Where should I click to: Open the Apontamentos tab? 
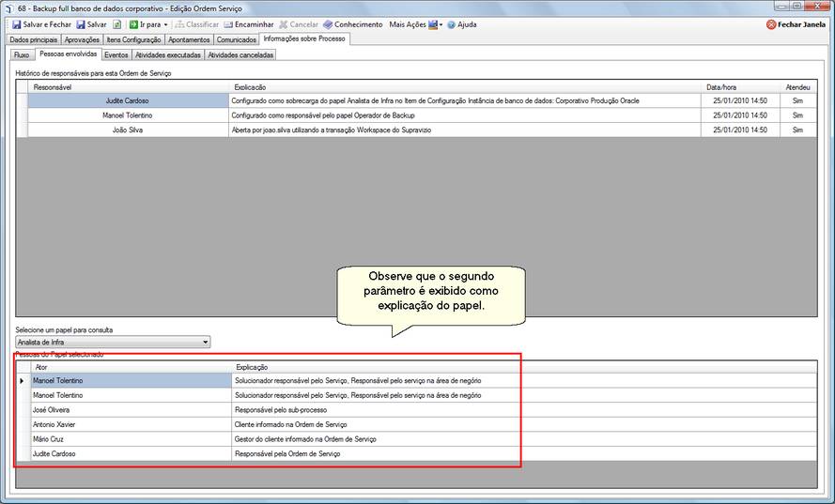[x=189, y=40]
